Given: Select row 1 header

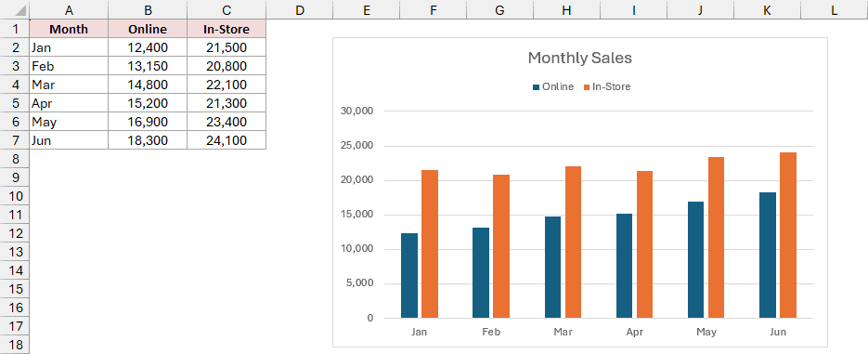Looking at the screenshot, I should pos(15,29).
